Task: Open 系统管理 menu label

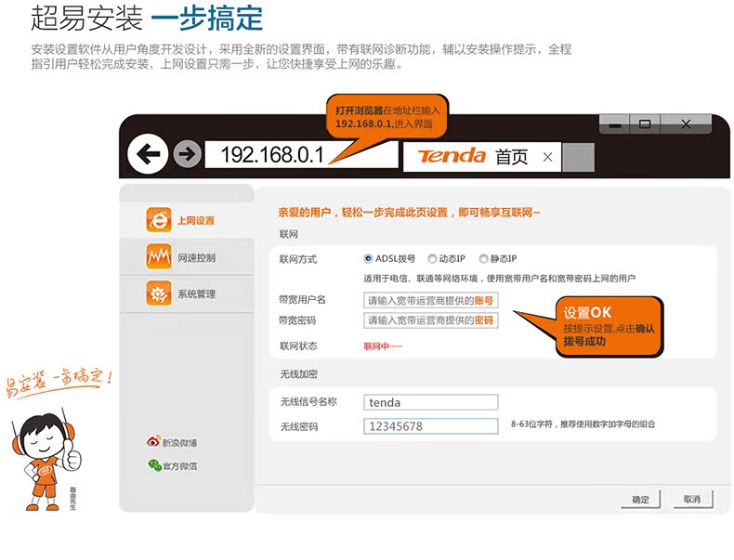Action: tap(197, 294)
